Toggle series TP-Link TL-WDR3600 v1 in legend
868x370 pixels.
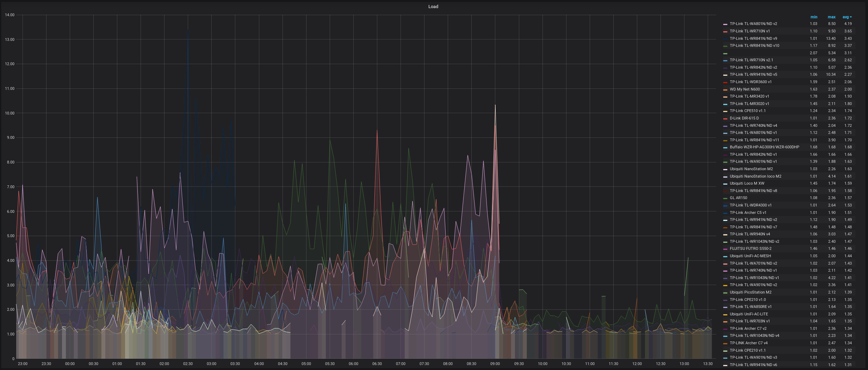(x=750, y=82)
